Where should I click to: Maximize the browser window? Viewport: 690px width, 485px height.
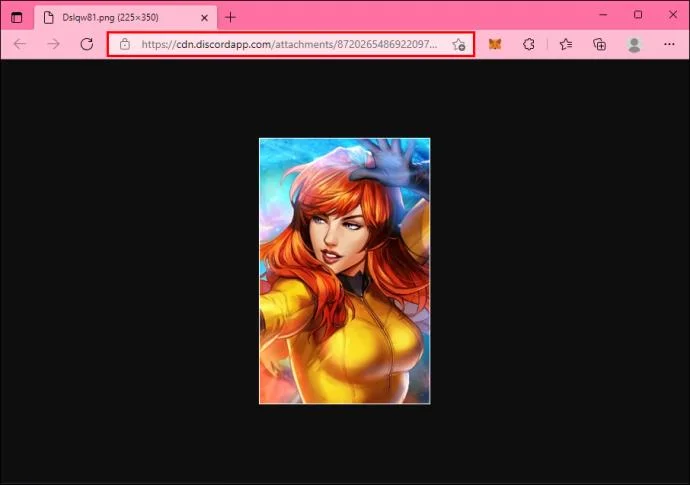(x=638, y=15)
